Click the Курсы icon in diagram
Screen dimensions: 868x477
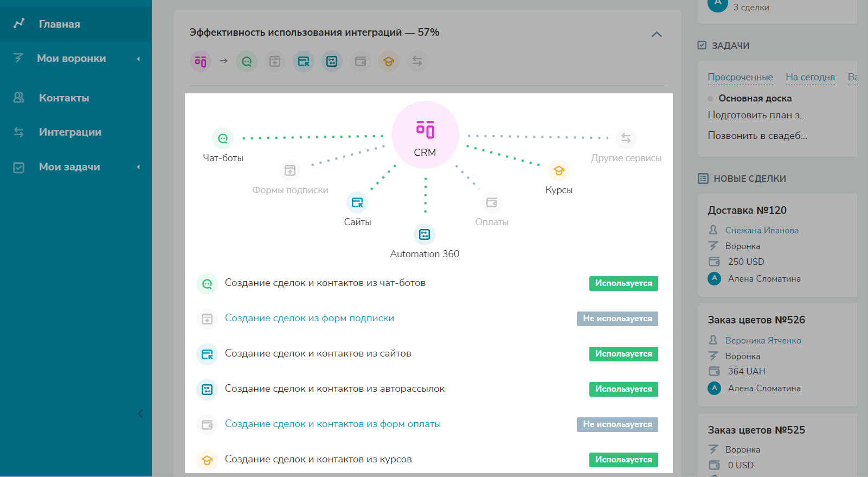(559, 170)
